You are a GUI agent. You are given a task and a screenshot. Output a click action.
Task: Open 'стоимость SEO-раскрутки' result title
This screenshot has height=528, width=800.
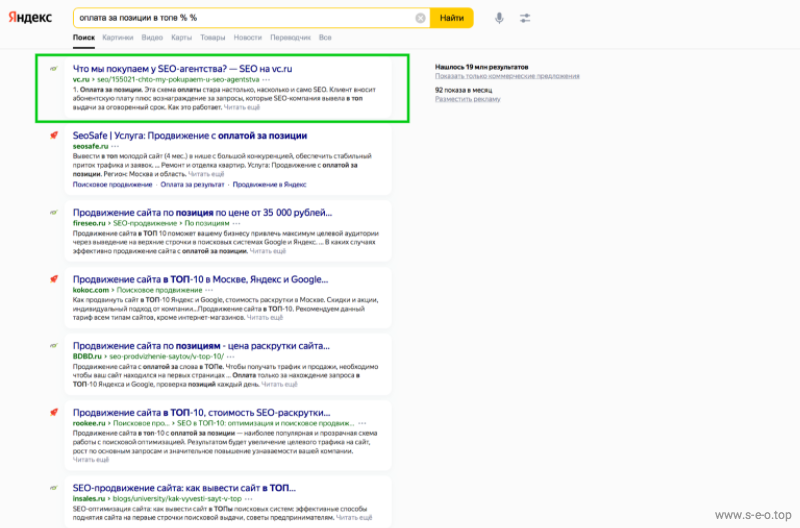(x=202, y=412)
